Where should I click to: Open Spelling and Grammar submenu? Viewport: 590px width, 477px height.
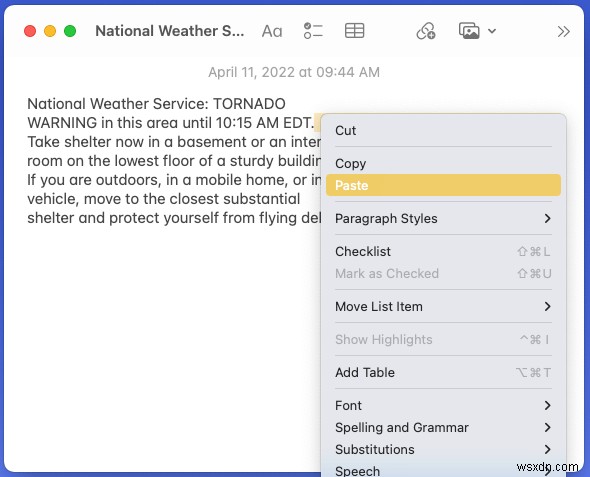tap(443, 427)
